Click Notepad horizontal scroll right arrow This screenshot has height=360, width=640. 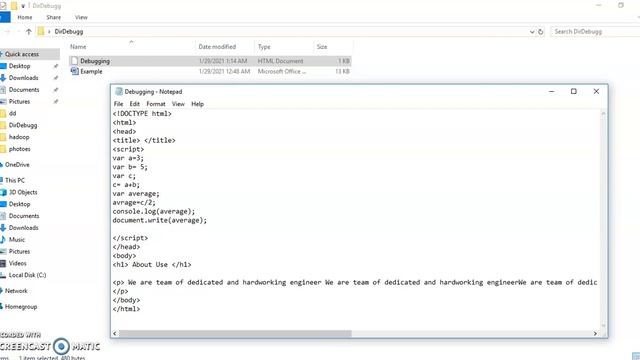point(595,333)
